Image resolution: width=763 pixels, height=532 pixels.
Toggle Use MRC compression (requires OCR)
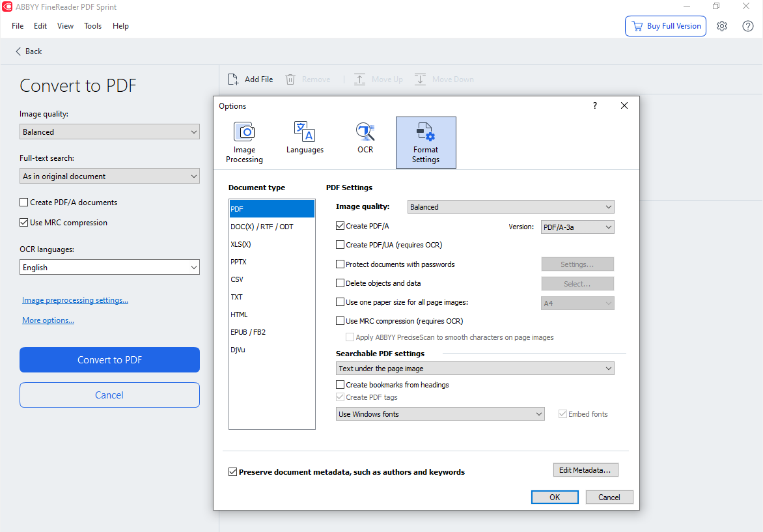pos(340,321)
